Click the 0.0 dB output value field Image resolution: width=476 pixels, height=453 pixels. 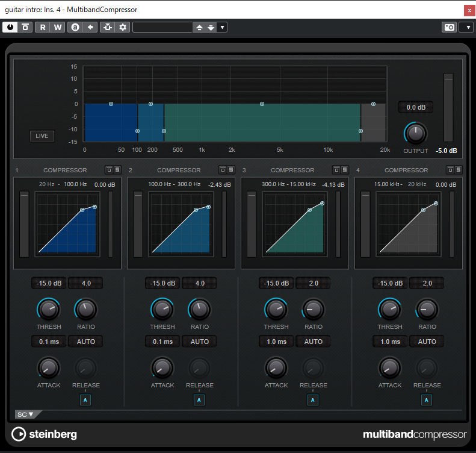point(416,107)
